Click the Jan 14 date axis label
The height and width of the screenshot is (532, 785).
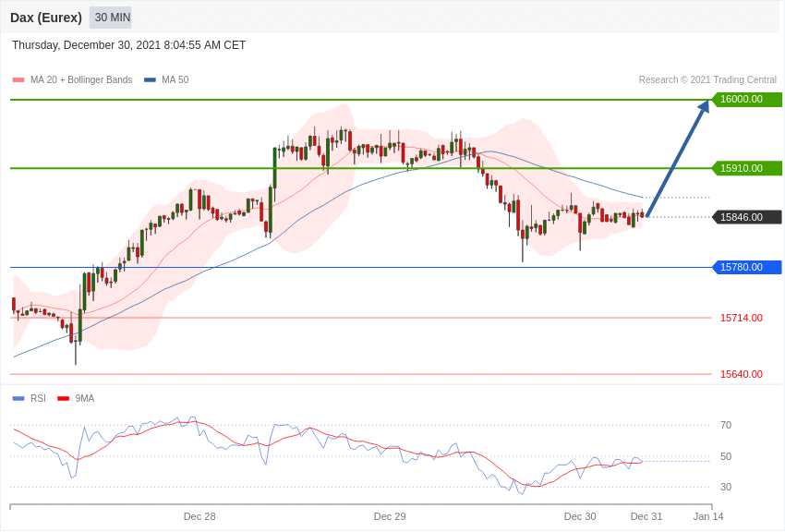pyautogui.click(x=708, y=516)
